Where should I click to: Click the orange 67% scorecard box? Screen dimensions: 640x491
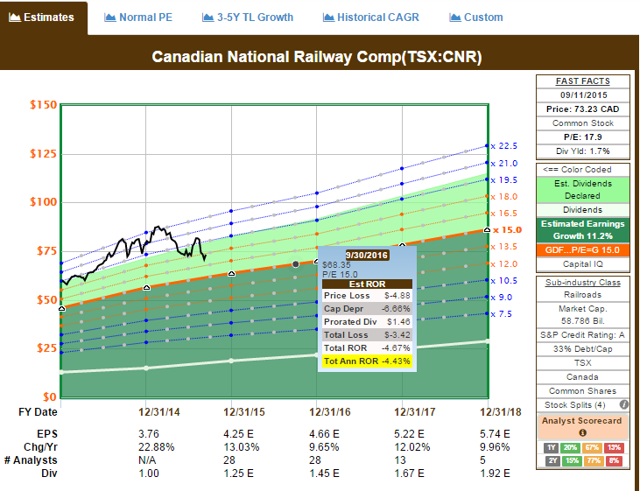pyautogui.click(x=592, y=447)
